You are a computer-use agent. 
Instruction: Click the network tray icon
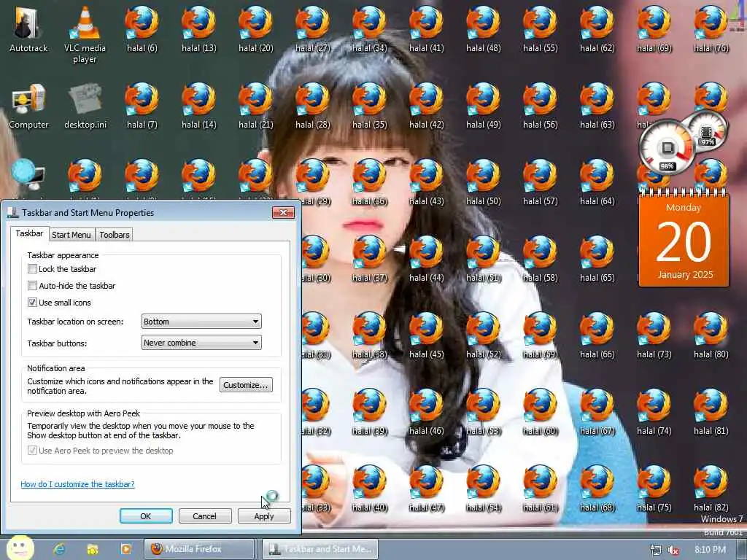point(656,550)
